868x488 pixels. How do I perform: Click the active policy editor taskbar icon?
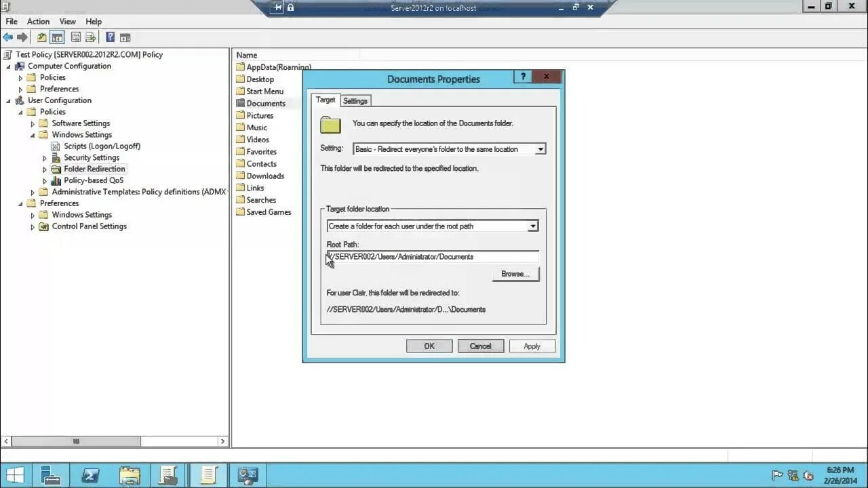208,475
